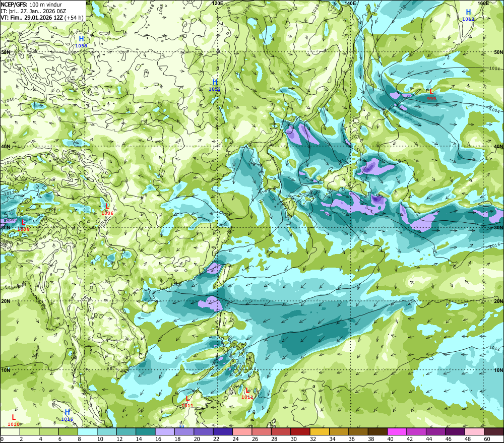Click the bright magenta 40–42 legend swatch

[397, 431]
